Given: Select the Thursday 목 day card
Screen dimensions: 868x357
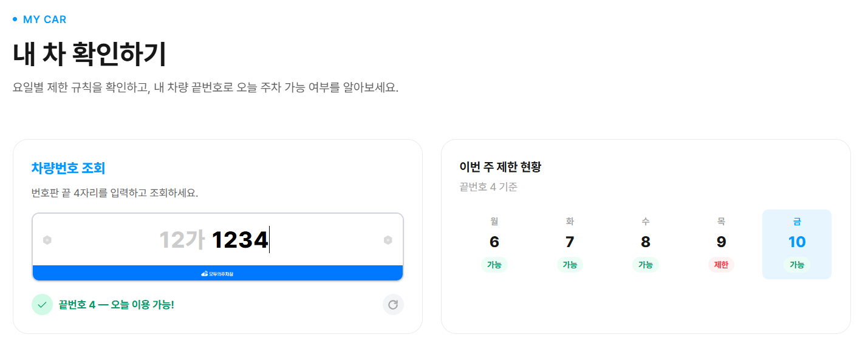Looking at the screenshot, I should (721, 243).
